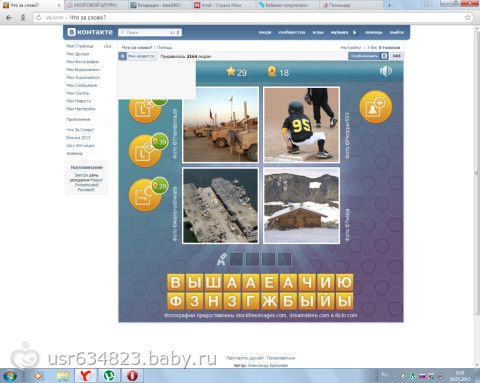Image resolution: width=480 pixels, height=383 pixels.
Task: Open the 'музыка' item in VK header
Action: [339, 32]
